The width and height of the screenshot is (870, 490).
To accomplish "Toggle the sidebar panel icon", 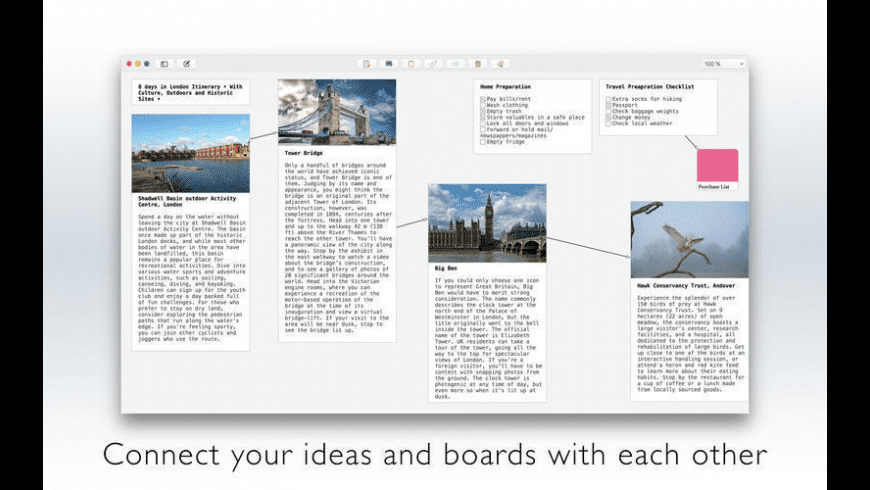I will pyautogui.click(x=164, y=64).
